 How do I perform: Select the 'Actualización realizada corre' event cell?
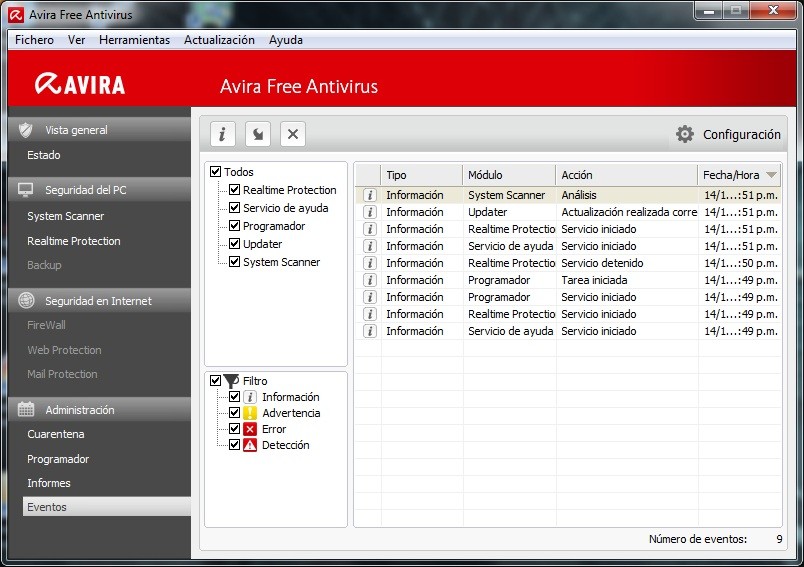coord(629,212)
